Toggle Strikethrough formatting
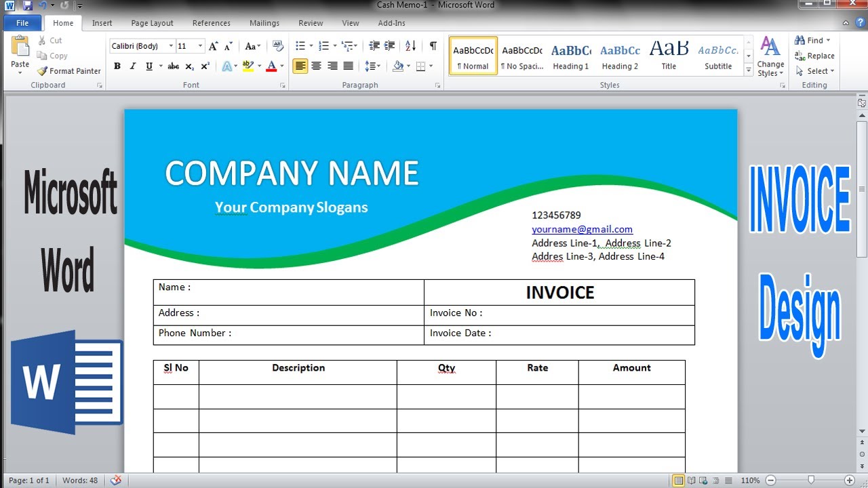This screenshot has width=868, height=488. click(173, 66)
